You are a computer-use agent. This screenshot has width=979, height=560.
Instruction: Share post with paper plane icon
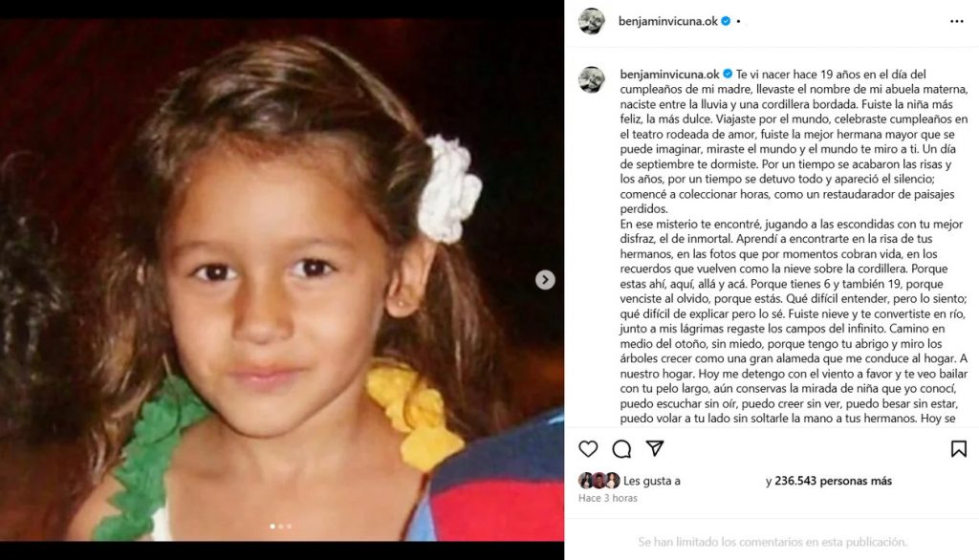[654, 447]
